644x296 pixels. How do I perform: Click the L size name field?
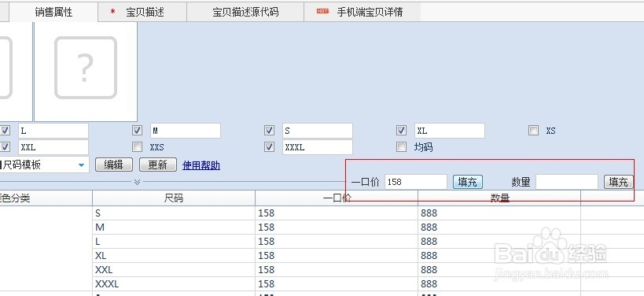pos(53,131)
